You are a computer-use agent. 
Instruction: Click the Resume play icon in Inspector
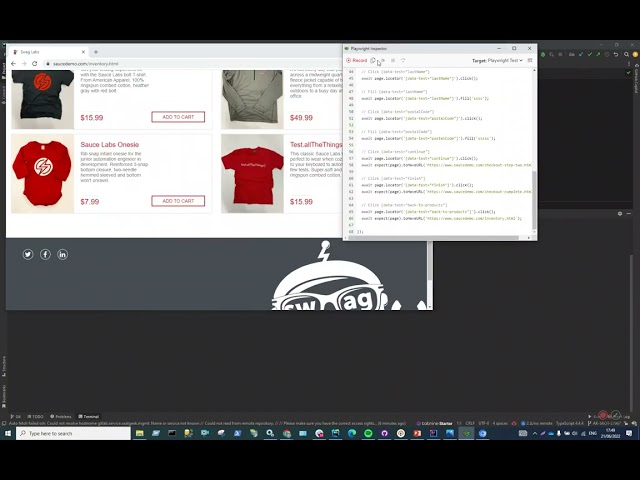tap(383, 60)
